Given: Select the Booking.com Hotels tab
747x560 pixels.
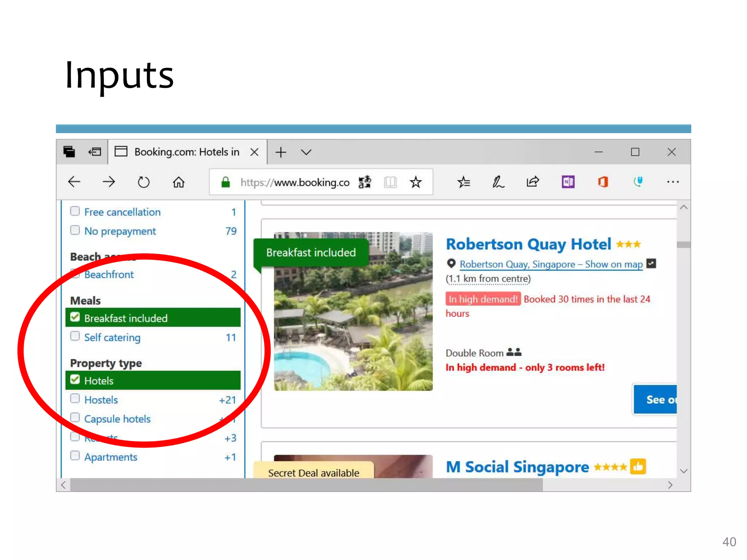Looking at the screenshot, I should 186,152.
